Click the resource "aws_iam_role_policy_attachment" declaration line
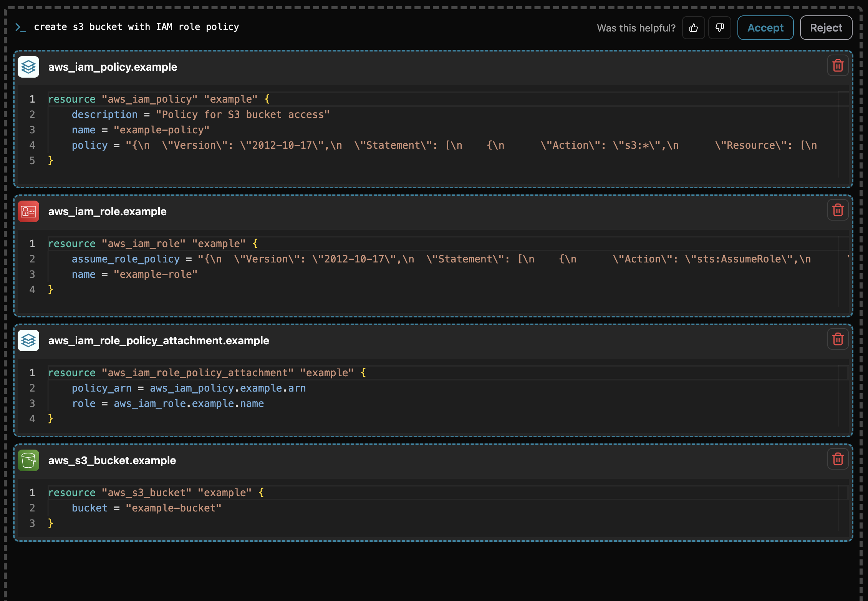 pyautogui.click(x=207, y=373)
